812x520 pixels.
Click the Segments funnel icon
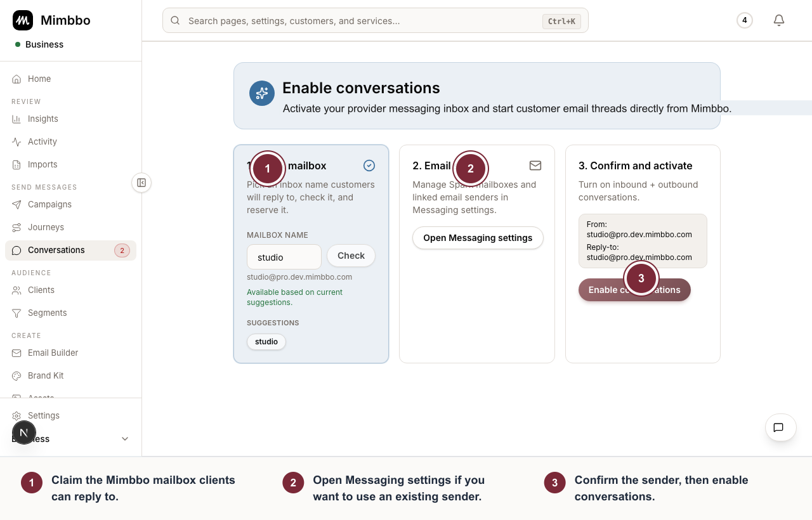point(16,313)
